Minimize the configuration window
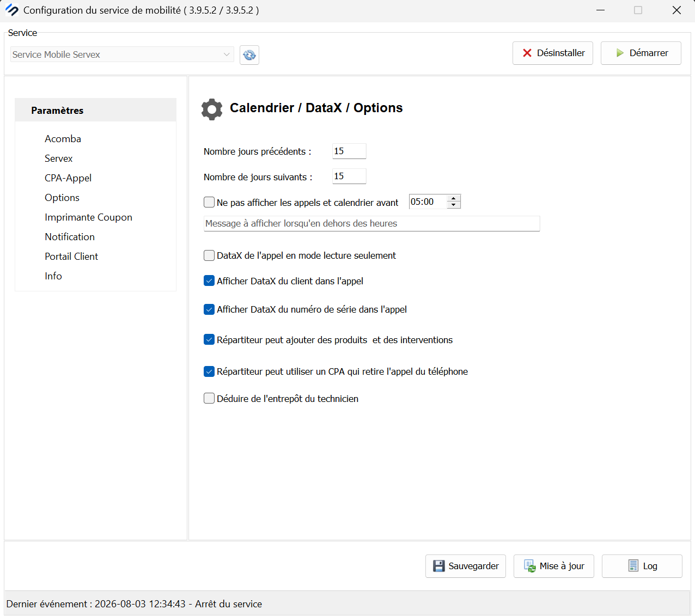This screenshot has height=616, width=695. tap(600, 10)
